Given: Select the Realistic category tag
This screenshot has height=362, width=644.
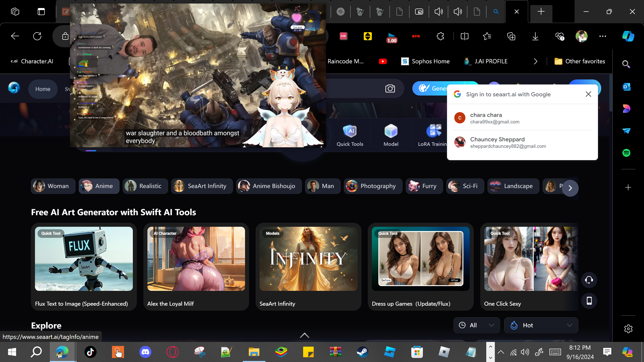Looking at the screenshot, I should point(145,186).
